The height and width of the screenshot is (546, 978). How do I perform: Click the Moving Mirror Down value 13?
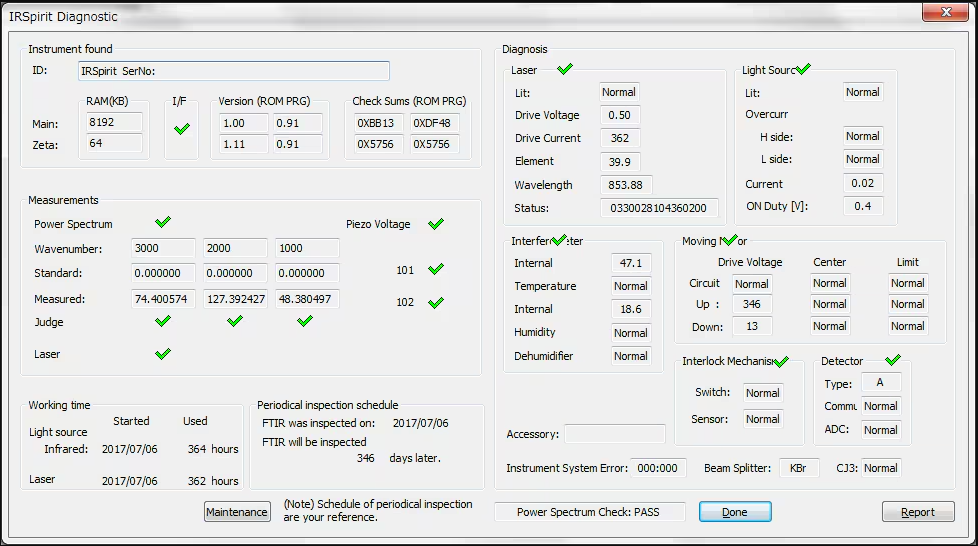click(x=752, y=326)
